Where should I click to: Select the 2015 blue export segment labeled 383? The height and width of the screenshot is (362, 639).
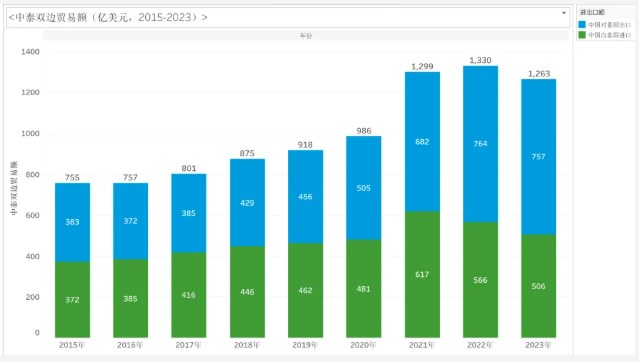pos(73,223)
